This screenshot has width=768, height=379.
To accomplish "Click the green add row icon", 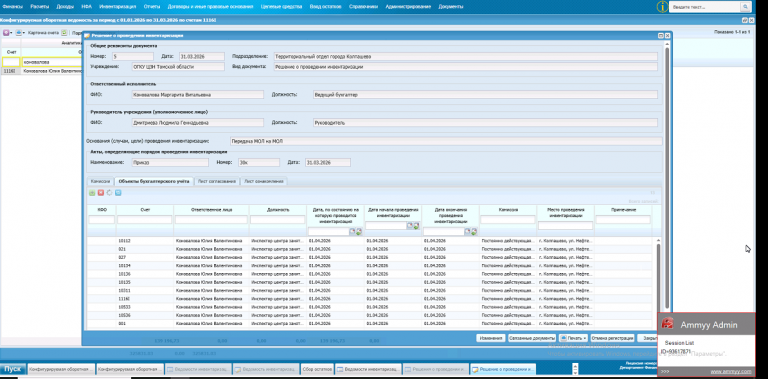I will 92,193.
